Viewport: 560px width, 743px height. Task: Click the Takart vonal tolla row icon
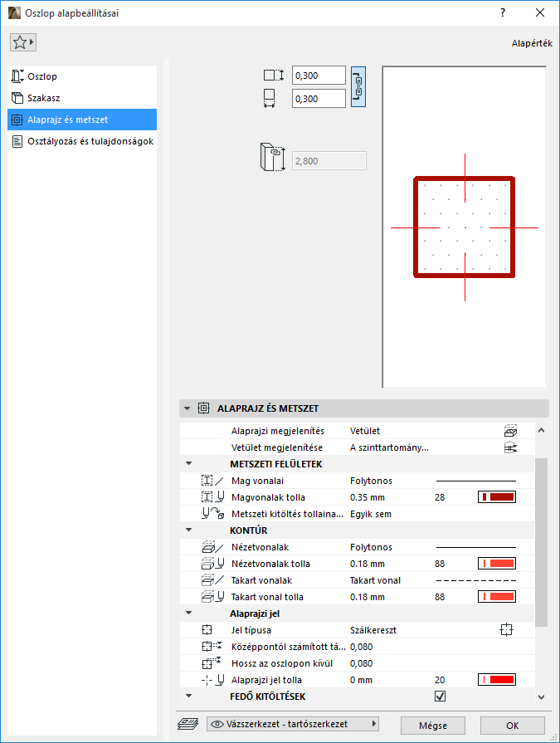click(x=212, y=597)
